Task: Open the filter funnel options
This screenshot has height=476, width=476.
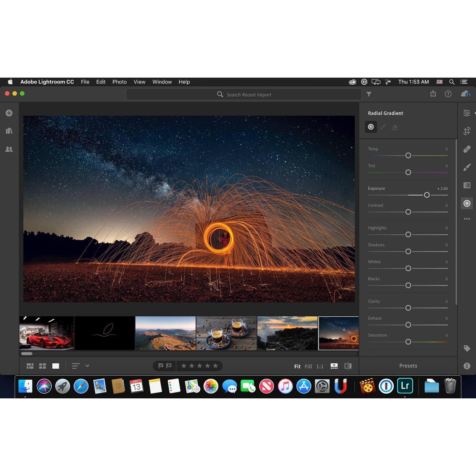Action: 369,94
